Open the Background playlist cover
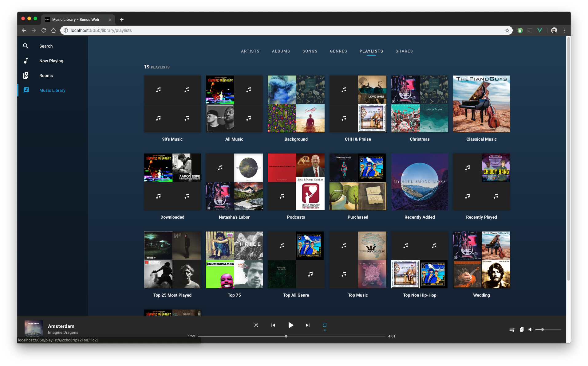This screenshot has height=366, width=588. [x=296, y=104]
